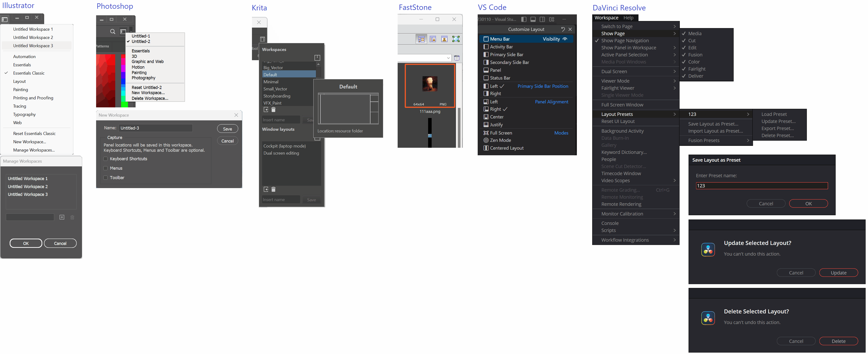Screen dimensions: 868x354
Task: Click Photoshop search magnifier icon
Action: pos(113,32)
